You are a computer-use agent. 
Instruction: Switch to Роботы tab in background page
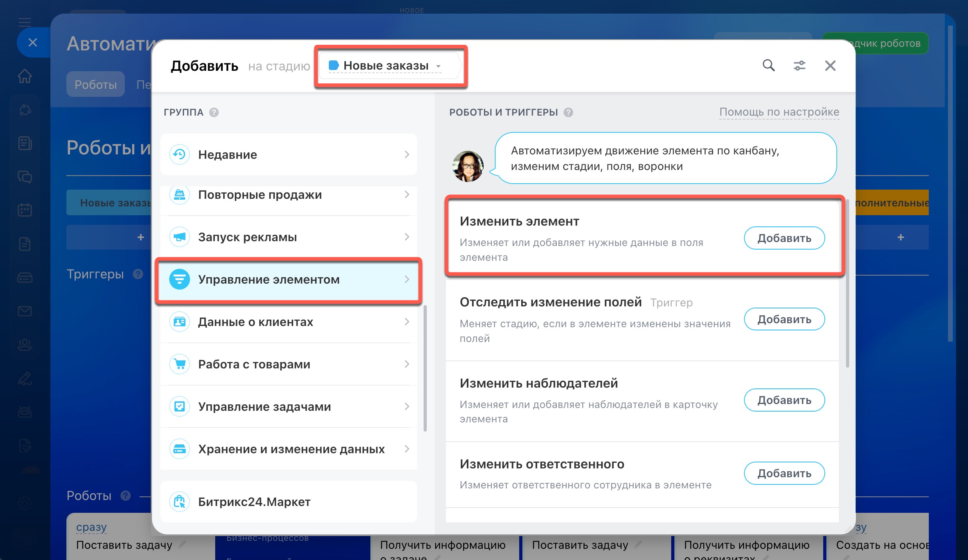(x=96, y=84)
